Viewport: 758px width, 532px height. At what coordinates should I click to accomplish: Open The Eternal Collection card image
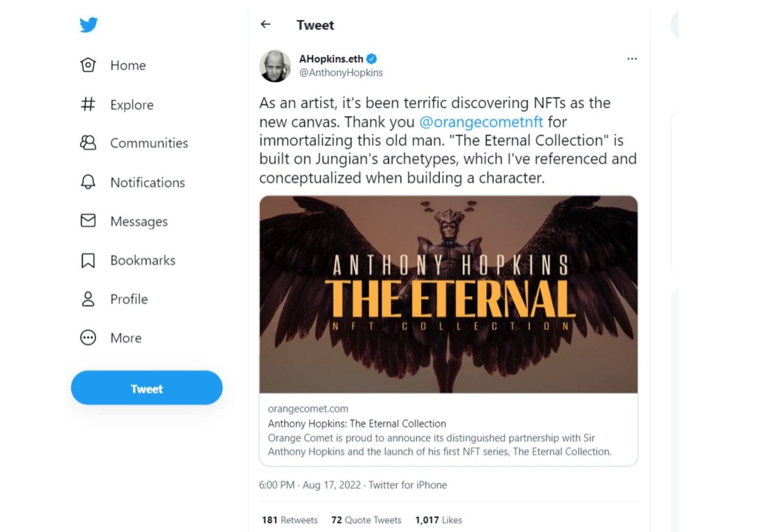(448, 294)
